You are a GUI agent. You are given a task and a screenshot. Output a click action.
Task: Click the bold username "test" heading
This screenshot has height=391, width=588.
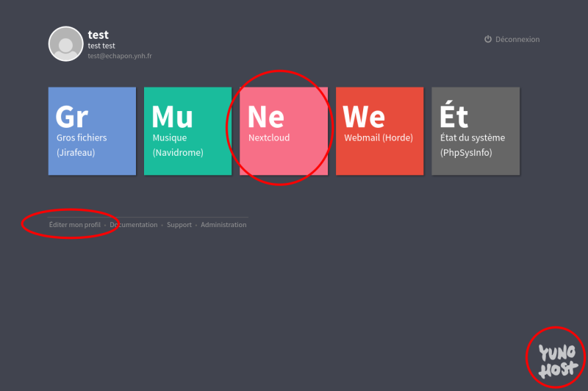click(98, 35)
